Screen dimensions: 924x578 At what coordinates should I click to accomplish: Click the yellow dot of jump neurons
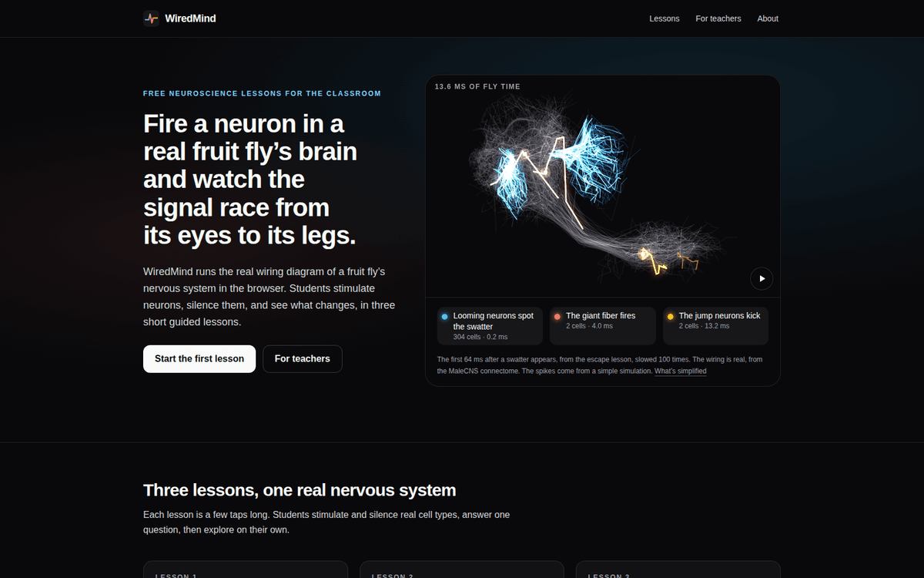point(671,317)
